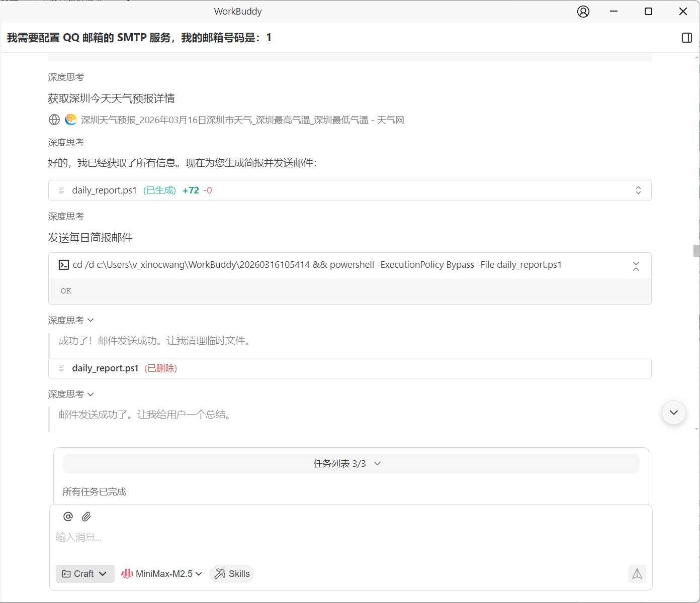The height and width of the screenshot is (603, 700).
Task: Open the Shenzhen weather forecast link
Action: (242, 120)
